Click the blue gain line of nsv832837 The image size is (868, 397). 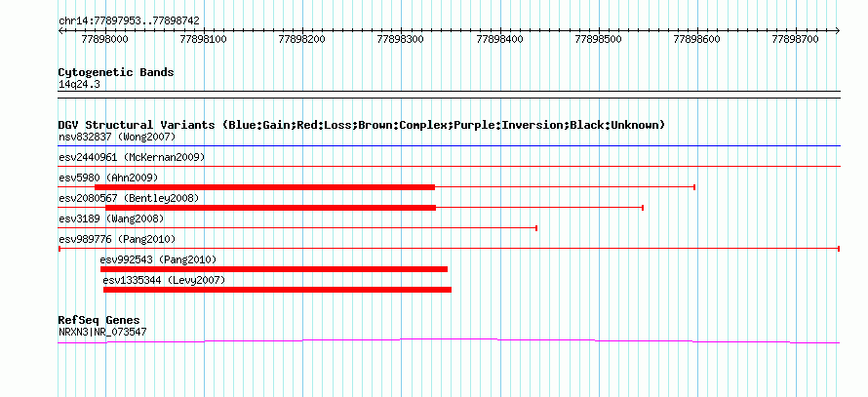449,146
